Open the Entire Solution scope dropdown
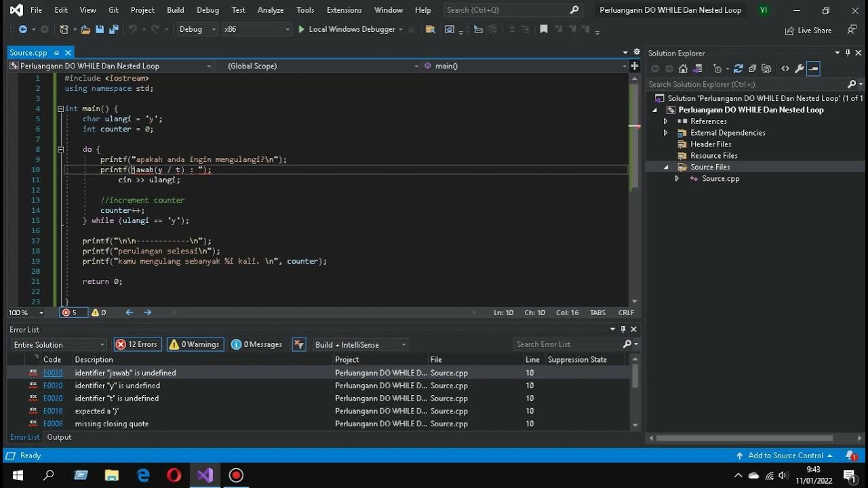868x488 pixels. pyautogui.click(x=59, y=344)
